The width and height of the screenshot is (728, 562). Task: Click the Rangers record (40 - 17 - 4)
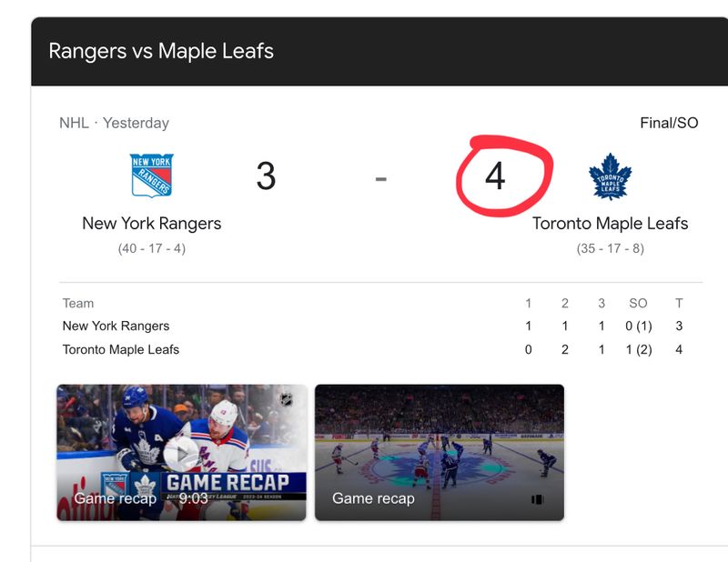pos(151,247)
